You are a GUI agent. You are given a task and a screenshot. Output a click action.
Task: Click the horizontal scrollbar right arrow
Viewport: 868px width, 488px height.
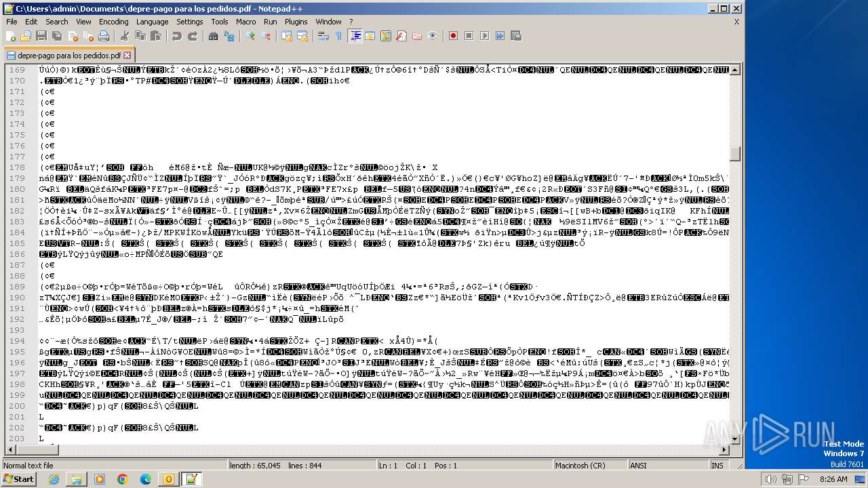pos(724,450)
